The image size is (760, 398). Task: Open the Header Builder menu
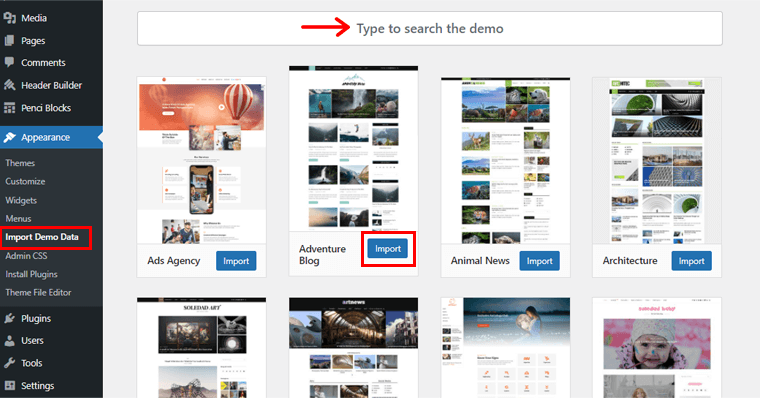[x=51, y=85]
